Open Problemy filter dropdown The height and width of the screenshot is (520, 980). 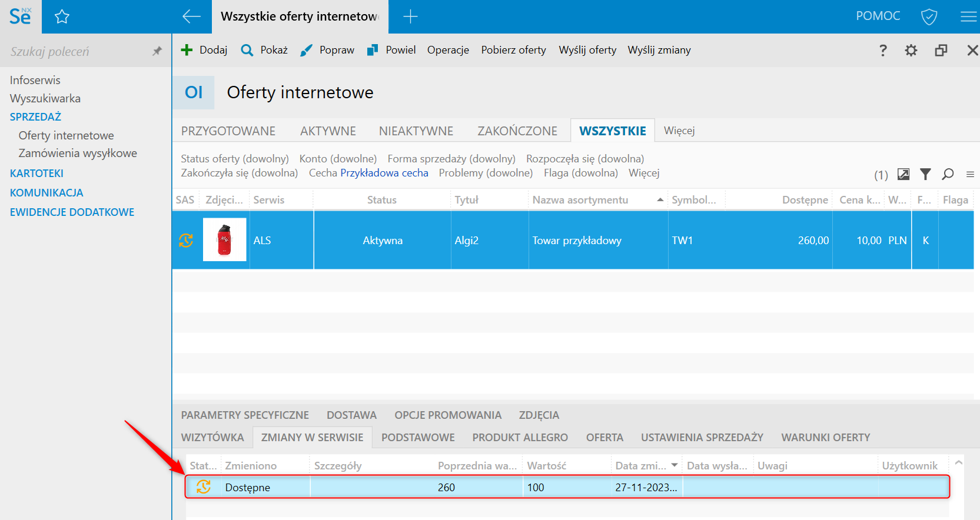[x=486, y=173]
